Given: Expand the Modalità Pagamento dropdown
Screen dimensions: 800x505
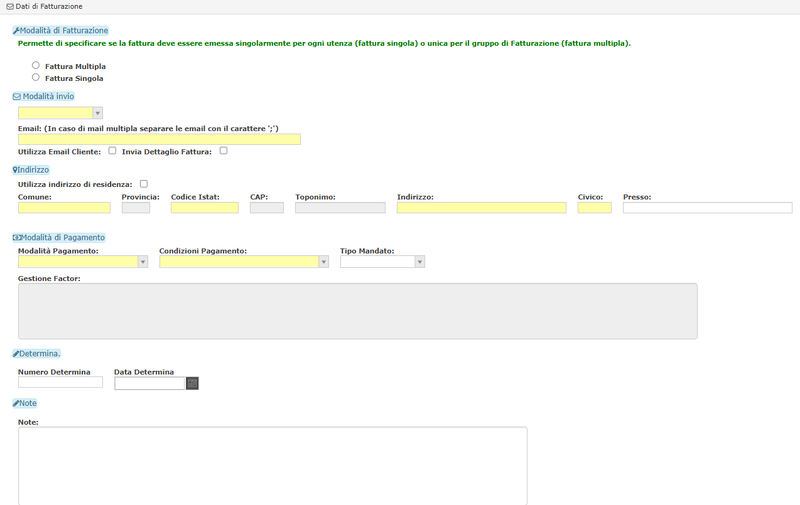Looking at the screenshot, I should (83, 262).
